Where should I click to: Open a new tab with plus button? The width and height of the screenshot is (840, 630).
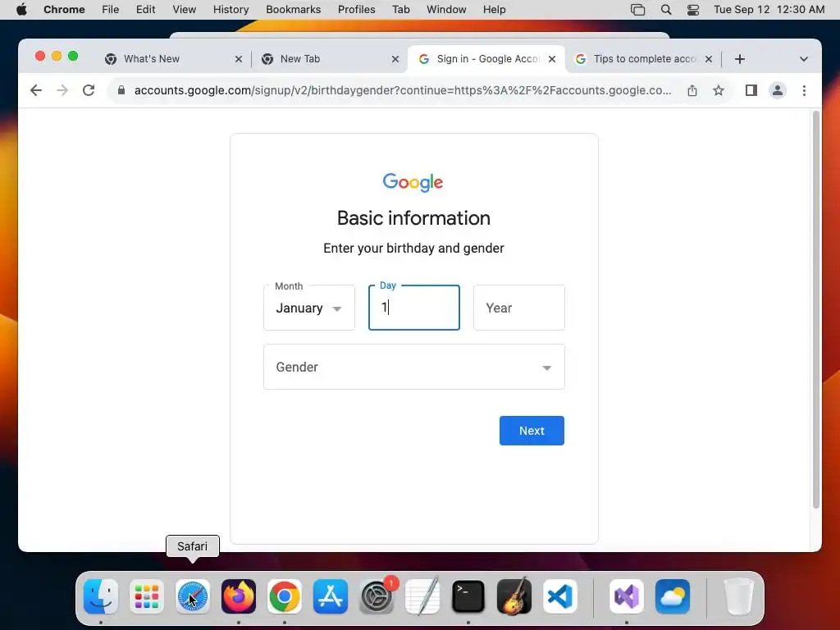pos(740,59)
